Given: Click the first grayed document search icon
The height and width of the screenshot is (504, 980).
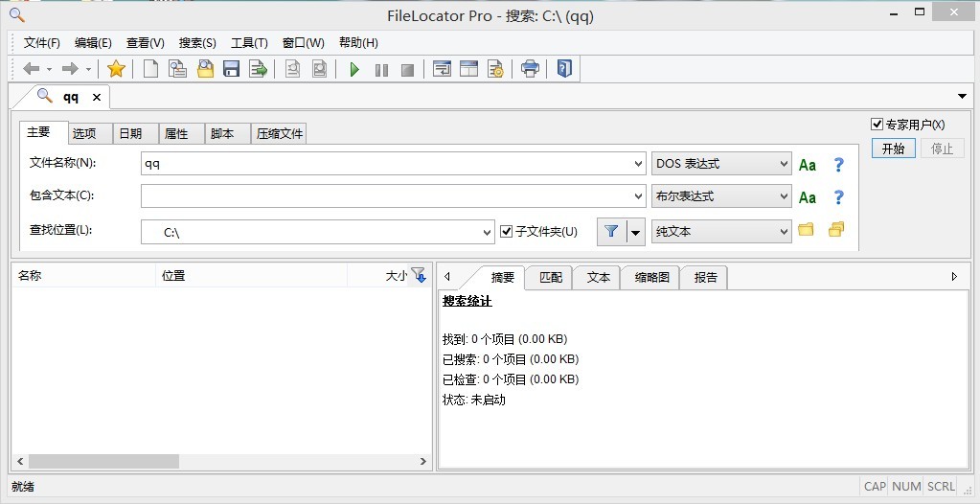Looking at the screenshot, I should 292,69.
